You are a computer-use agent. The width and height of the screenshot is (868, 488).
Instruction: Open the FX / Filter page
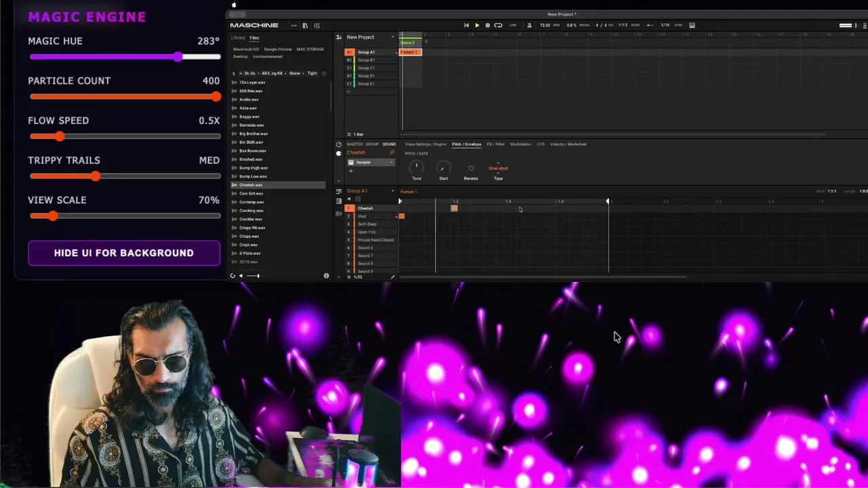(x=496, y=144)
